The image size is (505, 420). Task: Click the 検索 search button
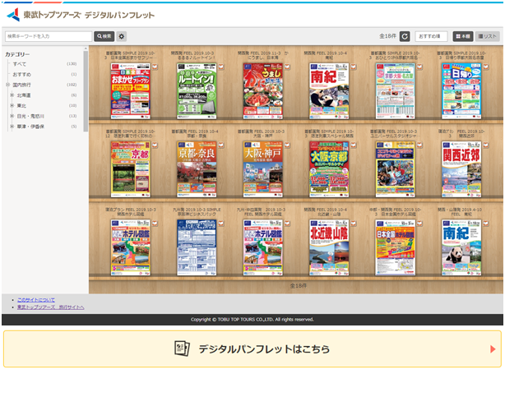tap(104, 36)
